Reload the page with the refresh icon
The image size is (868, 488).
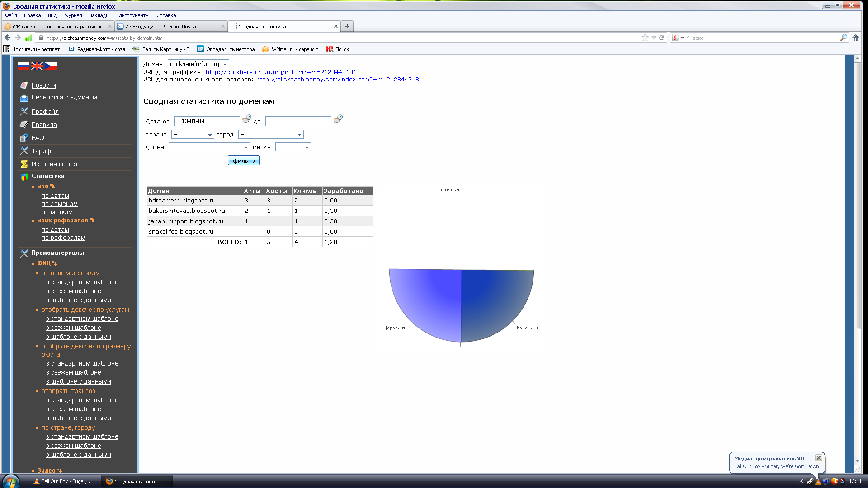(661, 38)
